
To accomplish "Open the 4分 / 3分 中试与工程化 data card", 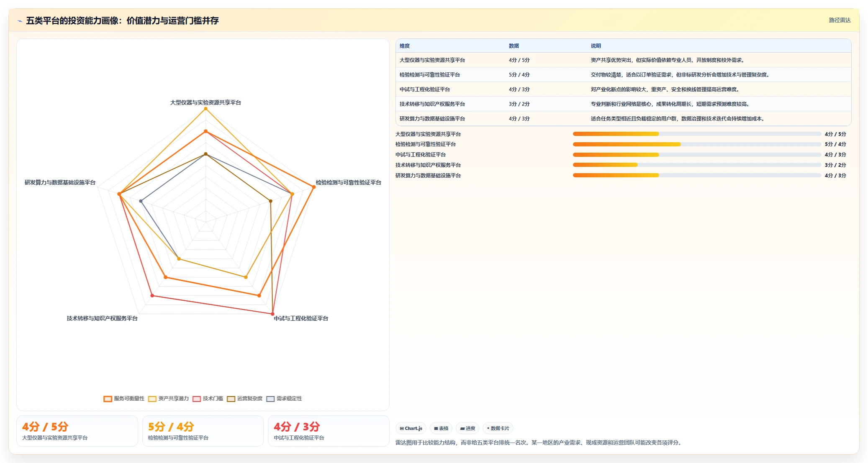I will 329,431.
